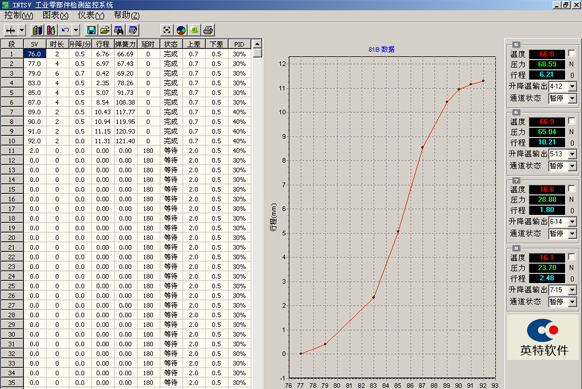Click the colored pie chart icon
This screenshot has height=389, width=582.
coord(181,30)
